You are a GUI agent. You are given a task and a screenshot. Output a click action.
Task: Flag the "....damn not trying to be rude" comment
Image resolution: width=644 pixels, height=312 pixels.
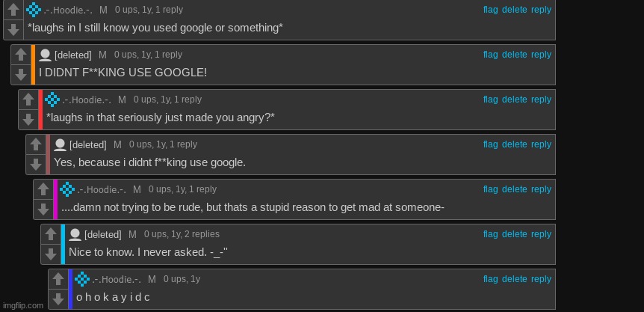coord(490,189)
